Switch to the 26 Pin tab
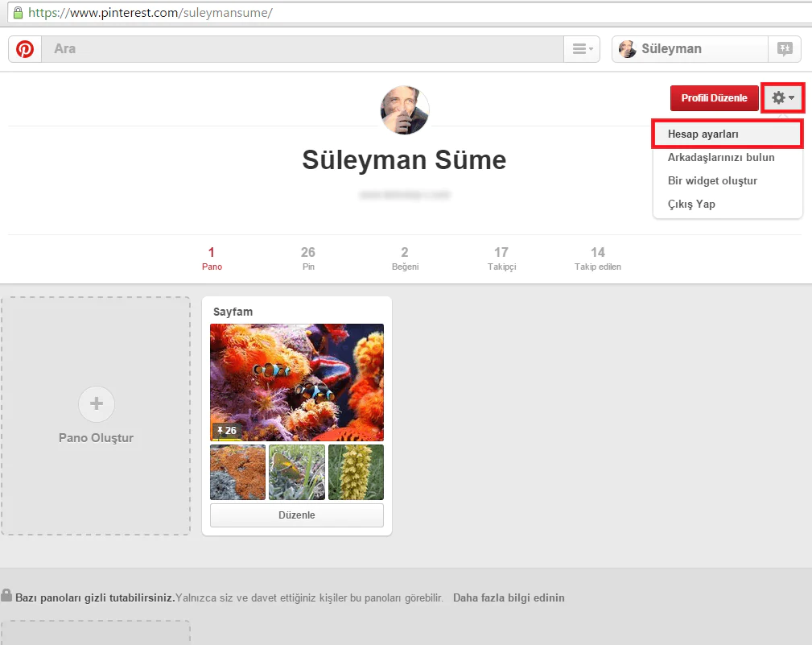Screen dimensions: 812x645 [x=308, y=258]
